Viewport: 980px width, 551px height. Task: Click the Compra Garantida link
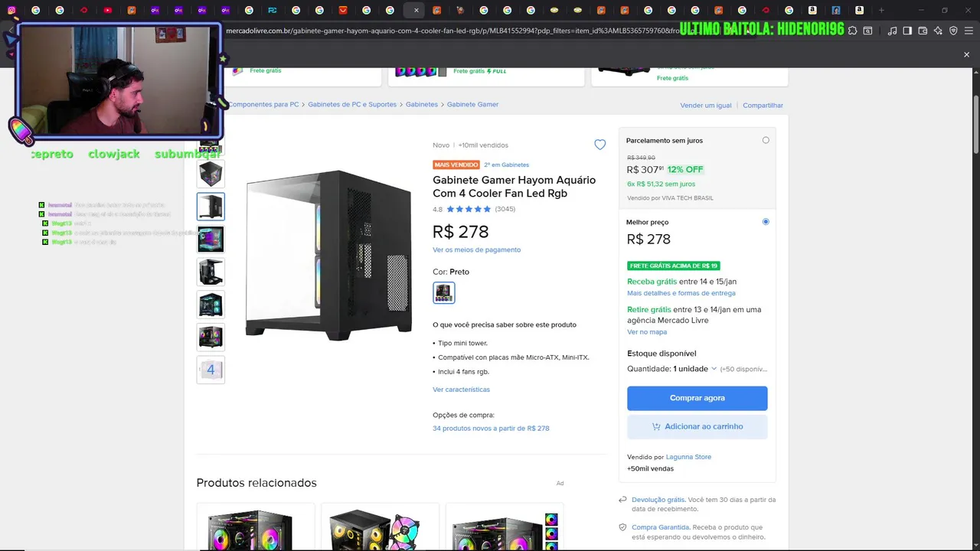pyautogui.click(x=661, y=527)
